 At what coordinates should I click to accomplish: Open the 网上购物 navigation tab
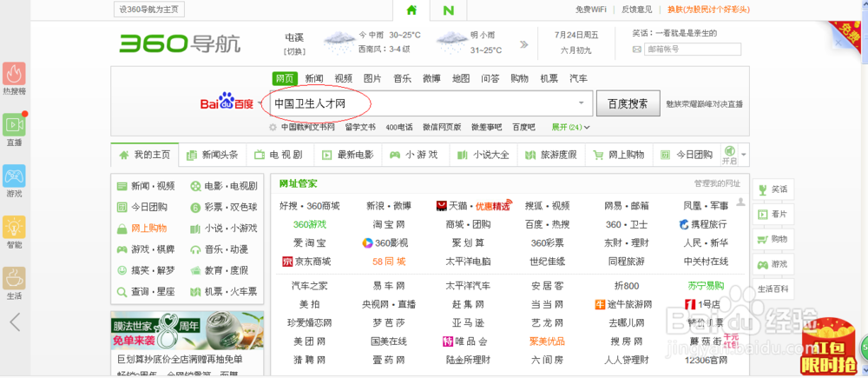coord(620,155)
